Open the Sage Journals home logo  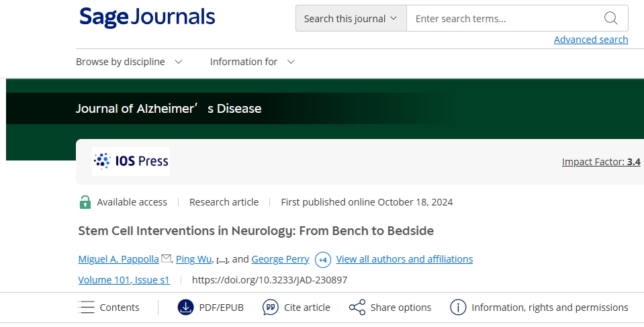(147, 18)
